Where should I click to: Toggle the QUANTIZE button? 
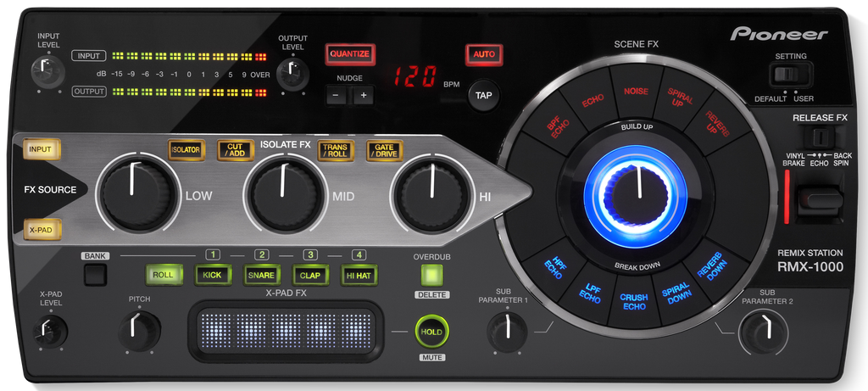[350, 54]
